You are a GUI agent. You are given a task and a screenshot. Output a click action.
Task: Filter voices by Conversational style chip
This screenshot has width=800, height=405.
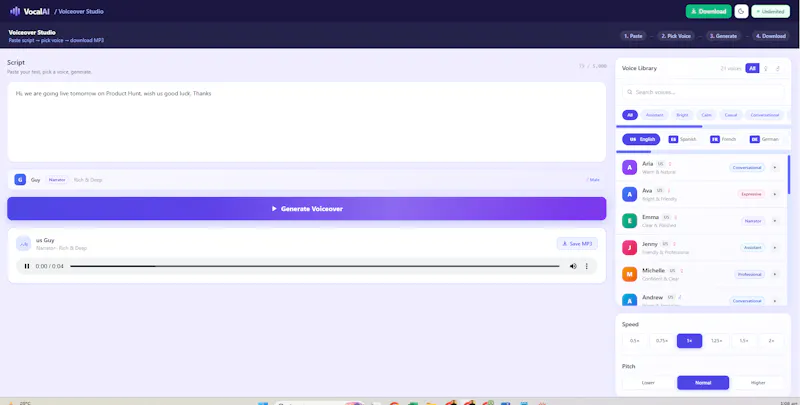click(764, 115)
